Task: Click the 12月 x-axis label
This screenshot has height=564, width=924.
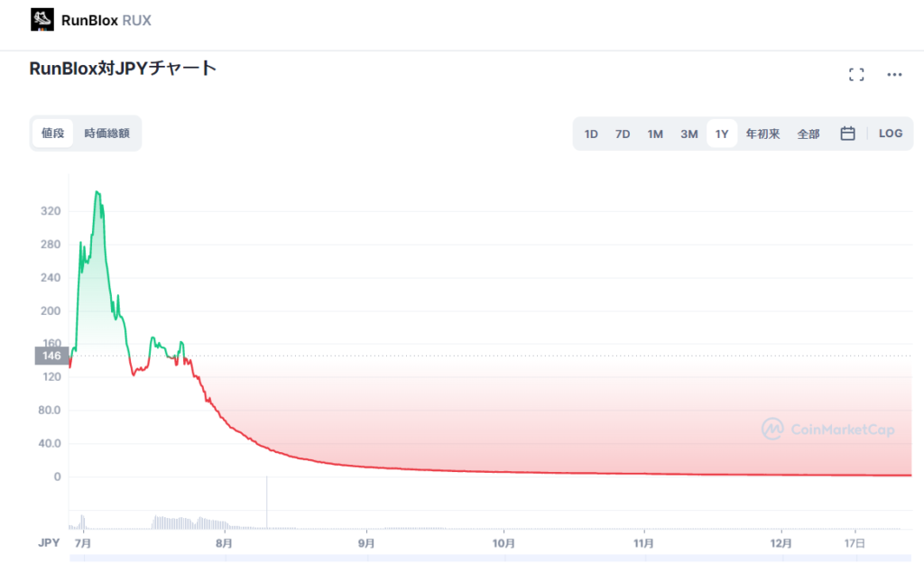Action: [x=781, y=542]
